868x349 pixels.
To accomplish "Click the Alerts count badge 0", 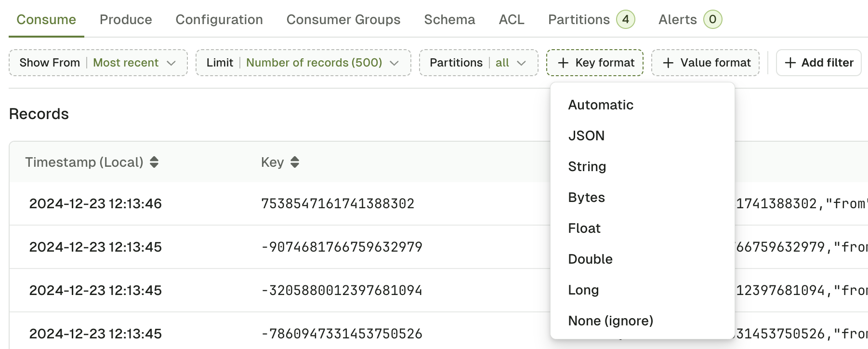I will (x=712, y=19).
